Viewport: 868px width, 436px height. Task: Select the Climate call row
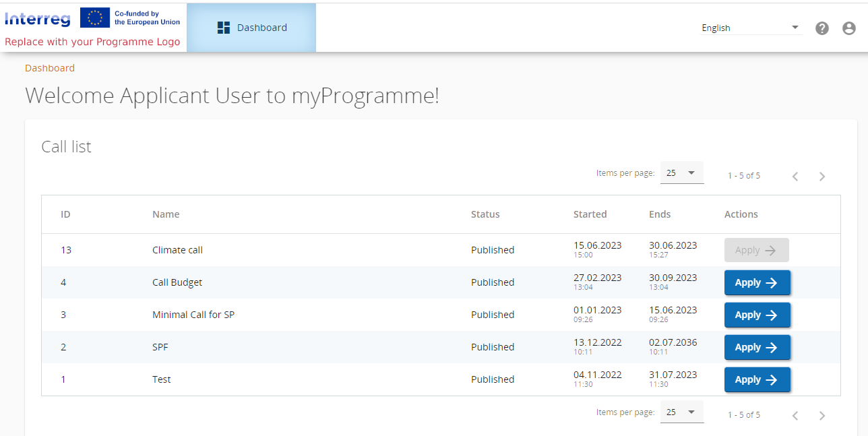177,250
